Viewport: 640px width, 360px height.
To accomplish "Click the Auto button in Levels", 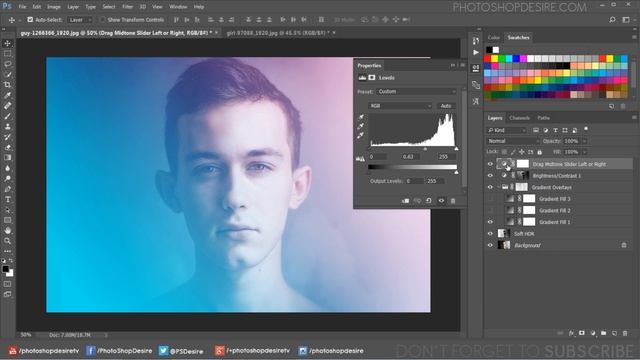I will (446, 106).
